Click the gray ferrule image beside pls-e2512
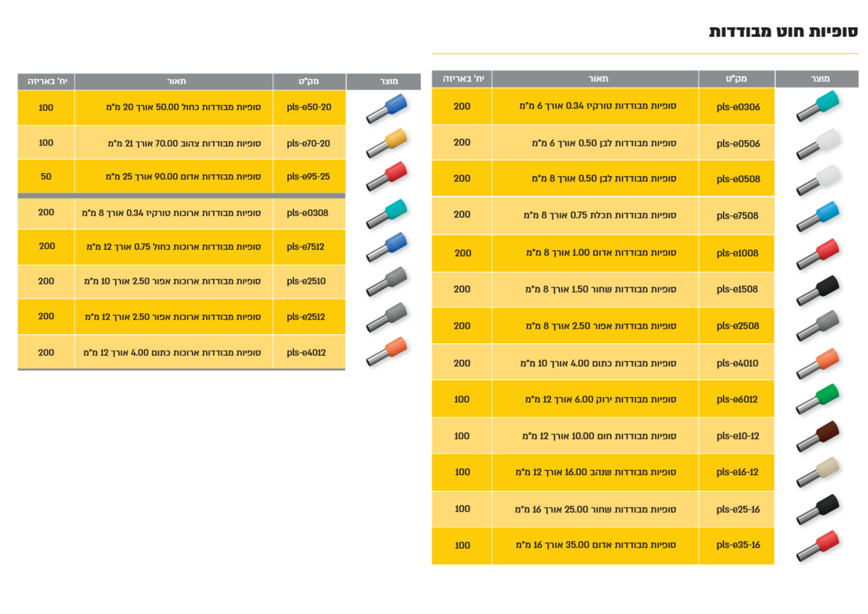Image resolution: width=868 pixels, height=614 pixels. [x=387, y=317]
